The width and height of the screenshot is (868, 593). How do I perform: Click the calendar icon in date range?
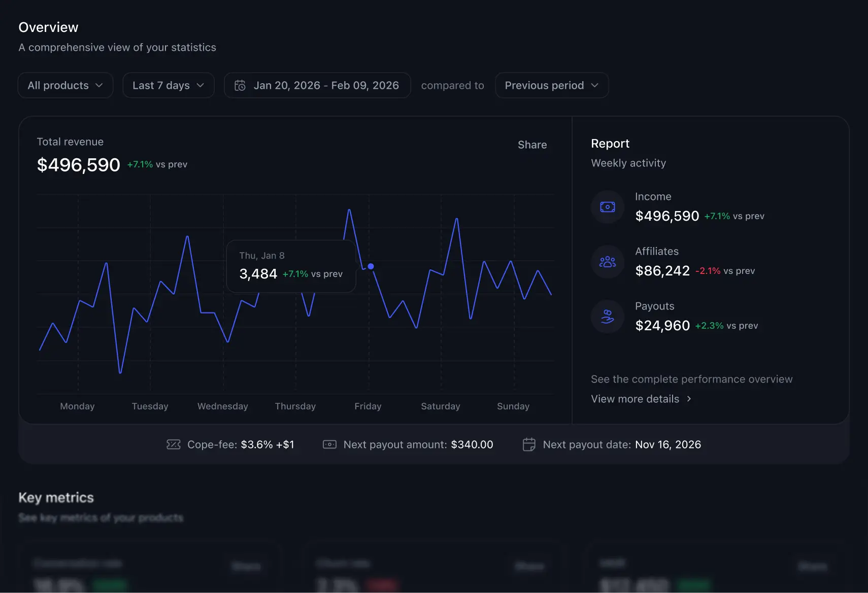pyautogui.click(x=240, y=85)
